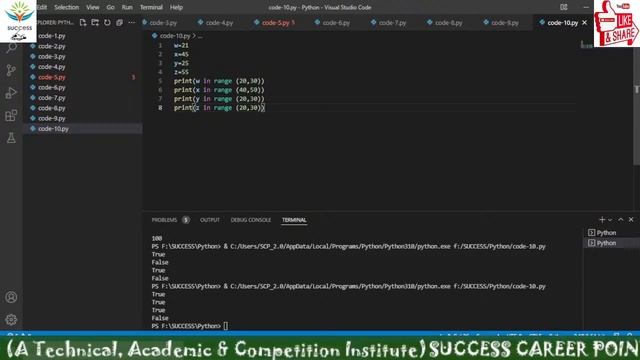Place cursor on the print(z in range line
The image size is (640, 360).
pos(219,108)
